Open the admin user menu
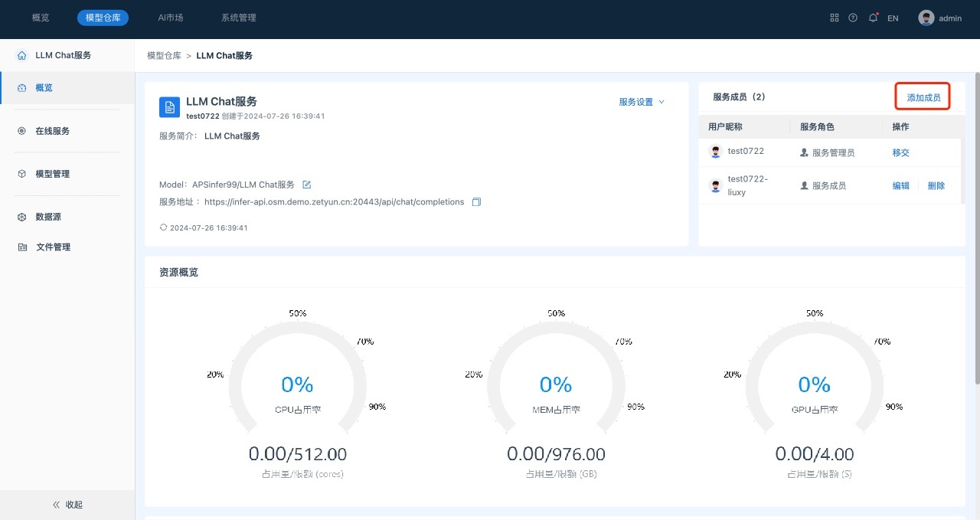 coord(940,18)
